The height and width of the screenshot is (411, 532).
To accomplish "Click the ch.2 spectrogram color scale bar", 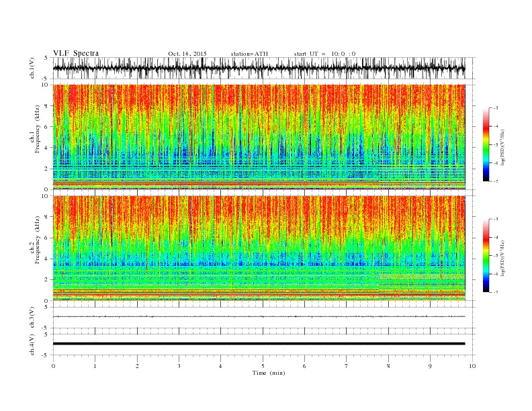I will [486, 256].
